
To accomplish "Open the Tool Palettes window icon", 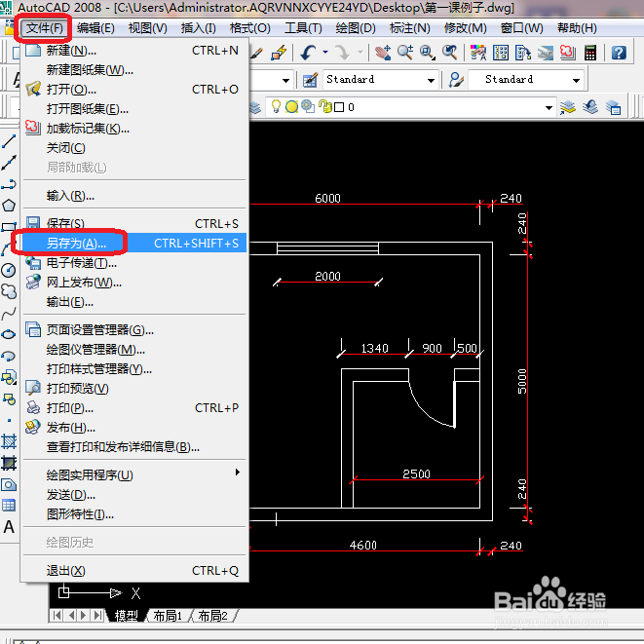I will pos(523,53).
